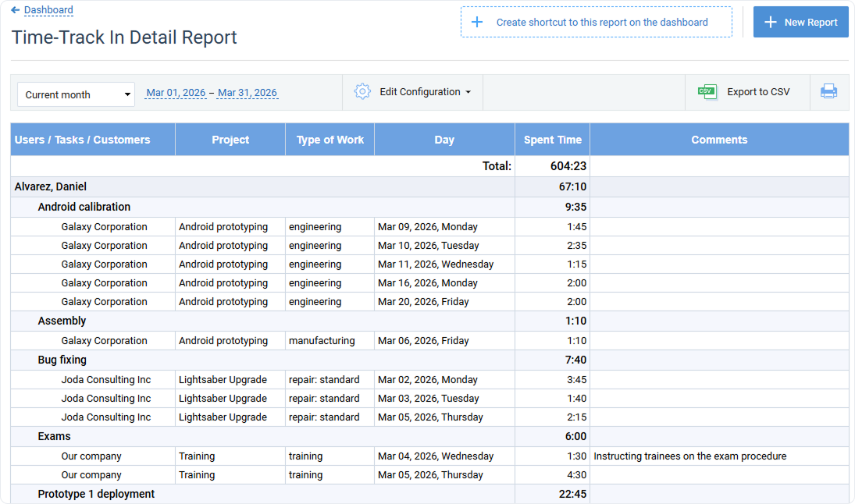Click the plus icon in the shortcut banner

pos(477,22)
